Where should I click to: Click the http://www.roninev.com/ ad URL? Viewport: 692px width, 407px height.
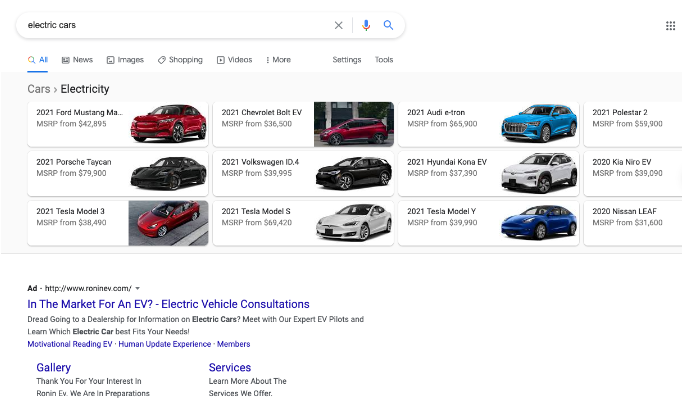pyautogui.click(x=88, y=289)
